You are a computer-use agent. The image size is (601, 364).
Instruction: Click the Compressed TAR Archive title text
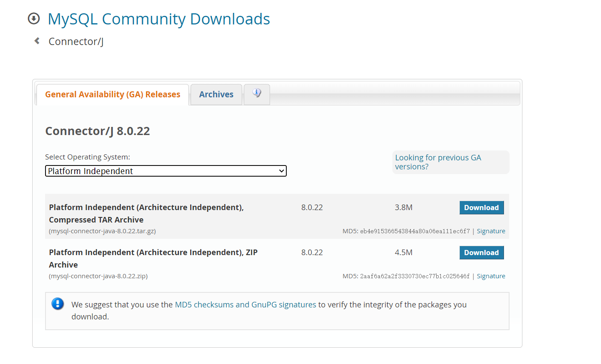pyautogui.click(x=146, y=214)
